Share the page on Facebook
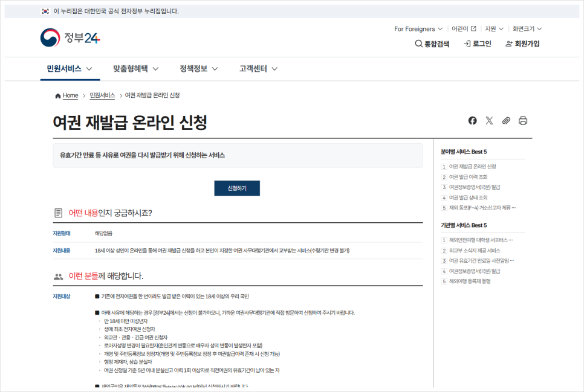The height and width of the screenshot is (392, 584). coord(472,120)
